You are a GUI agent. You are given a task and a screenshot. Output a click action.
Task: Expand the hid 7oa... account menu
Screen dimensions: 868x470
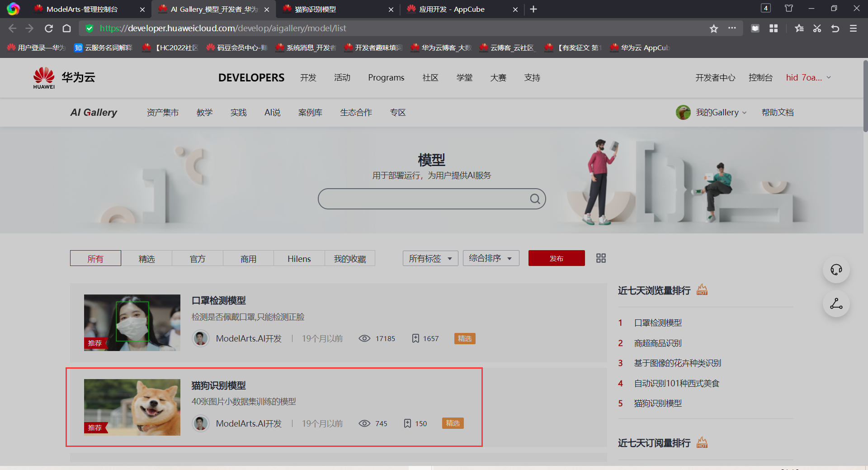coord(808,78)
